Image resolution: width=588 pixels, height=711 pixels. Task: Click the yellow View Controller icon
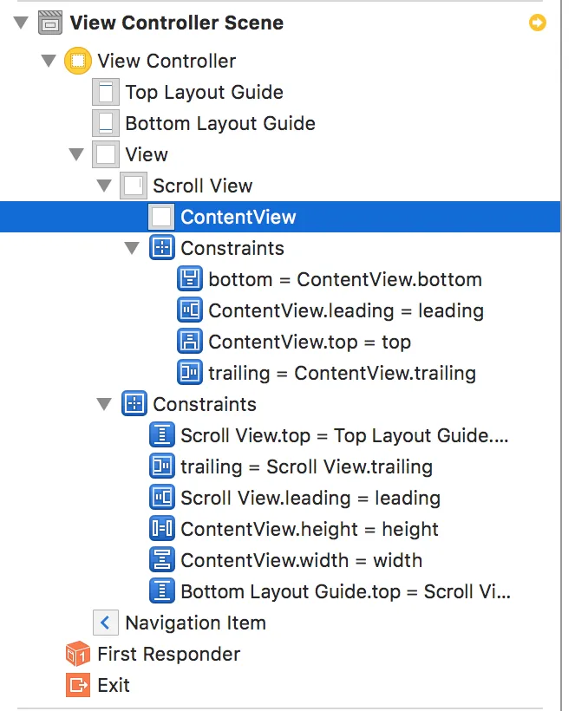click(x=78, y=61)
